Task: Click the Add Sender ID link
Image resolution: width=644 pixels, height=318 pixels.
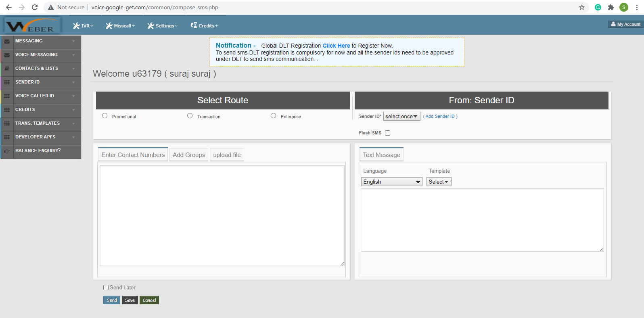Action: point(440,116)
